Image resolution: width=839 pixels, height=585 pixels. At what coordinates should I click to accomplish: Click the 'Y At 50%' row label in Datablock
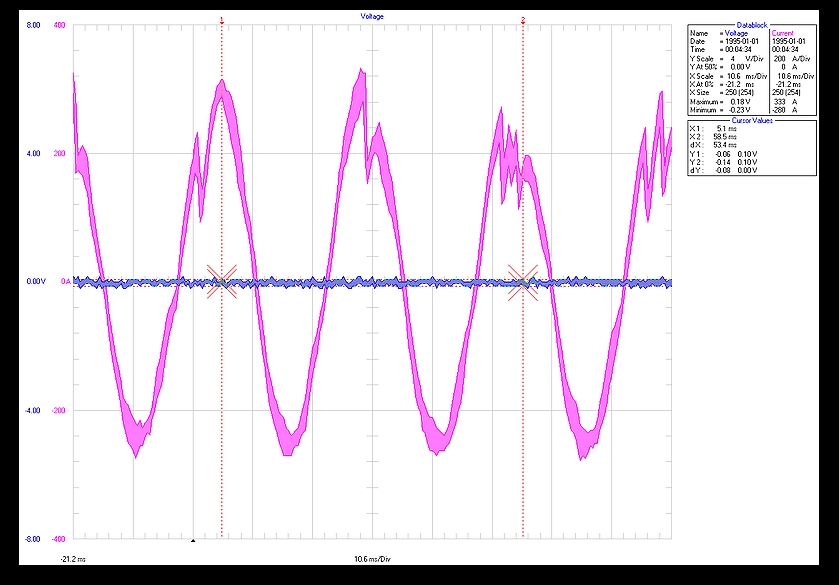click(x=704, y=67)
